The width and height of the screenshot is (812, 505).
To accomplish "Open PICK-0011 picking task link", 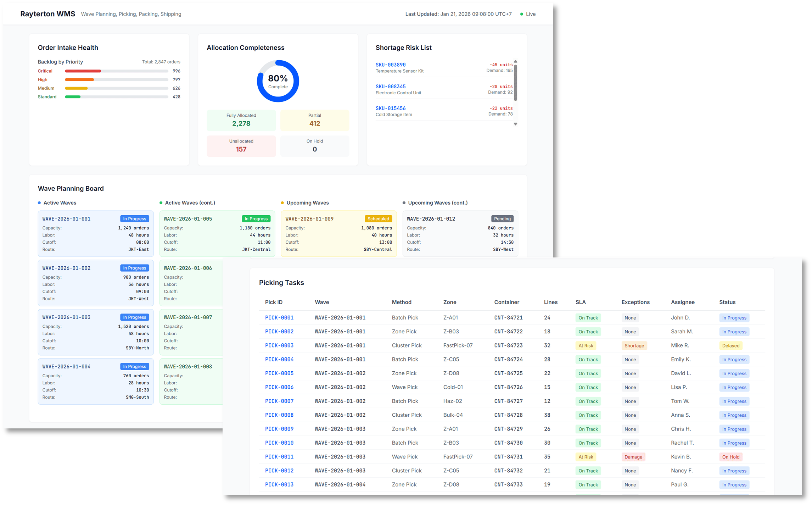I will 279,457.
